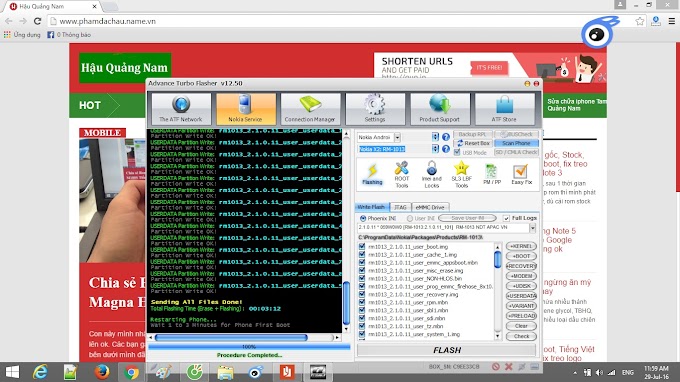Open the Easy Fix tool
Image resolution: width=680 pixels, height=382 pixels.
pos(521,174)
